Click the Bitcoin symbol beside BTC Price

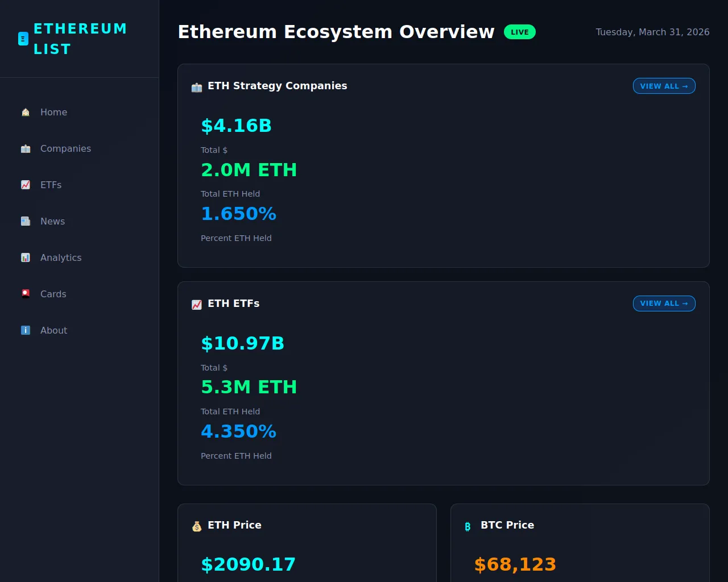[x=468, y=526]
